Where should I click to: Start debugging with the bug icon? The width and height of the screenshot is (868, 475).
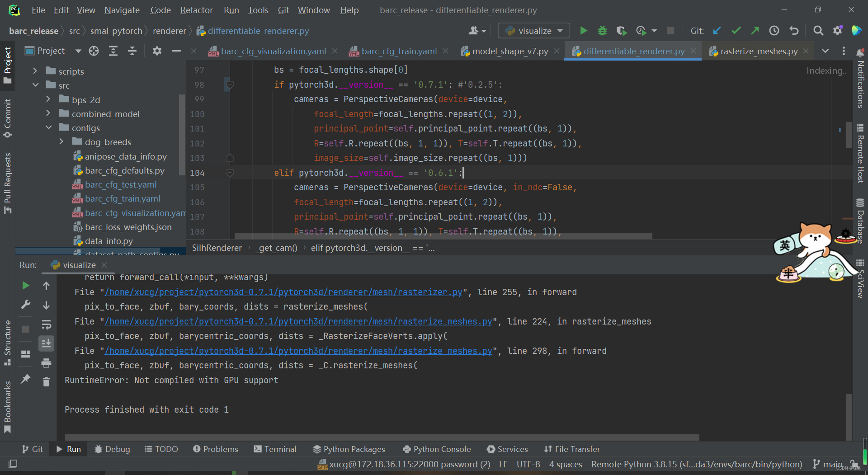pyautogui.click(x=602, y=31)
